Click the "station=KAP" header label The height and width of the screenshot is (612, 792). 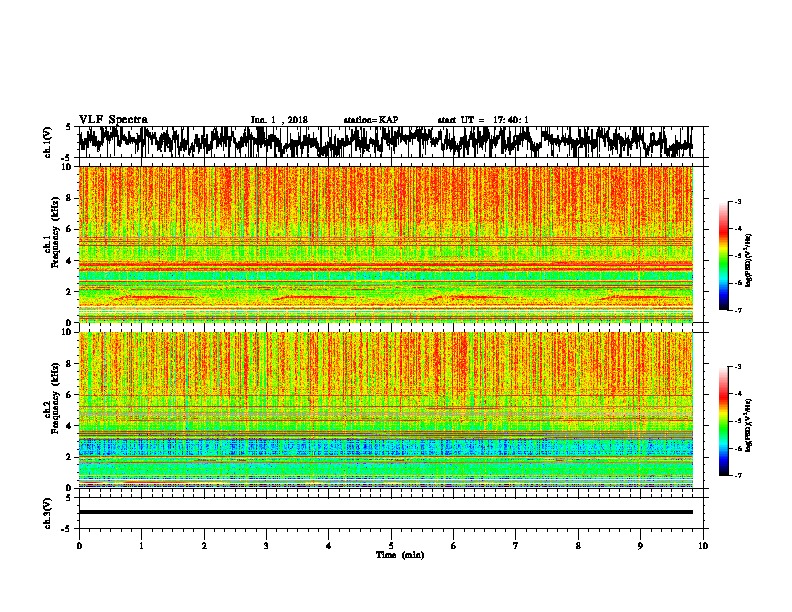pos(371,120)
